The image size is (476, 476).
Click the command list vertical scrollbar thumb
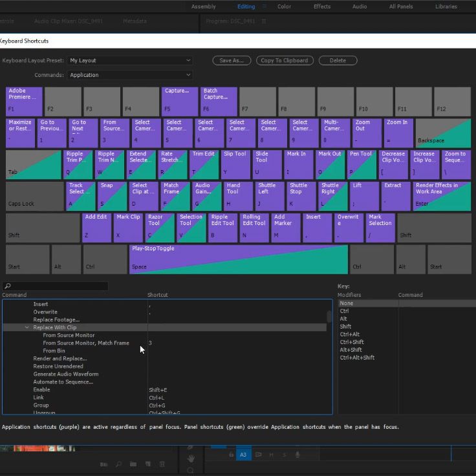[329, 316]
